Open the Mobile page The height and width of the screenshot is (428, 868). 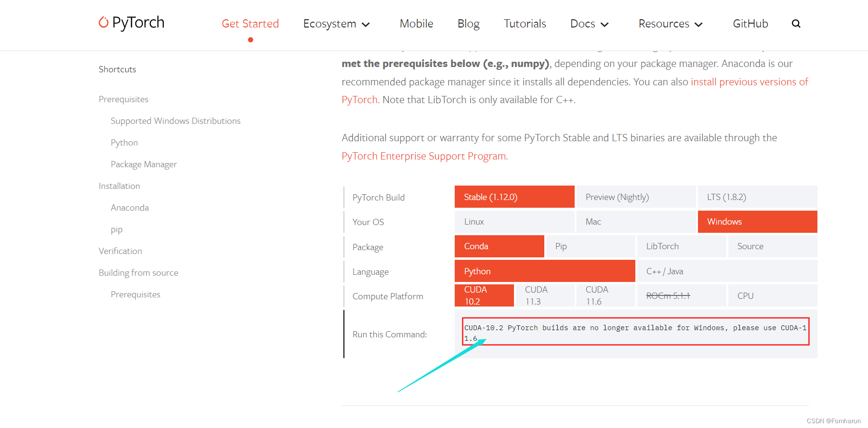coord(416,24)
